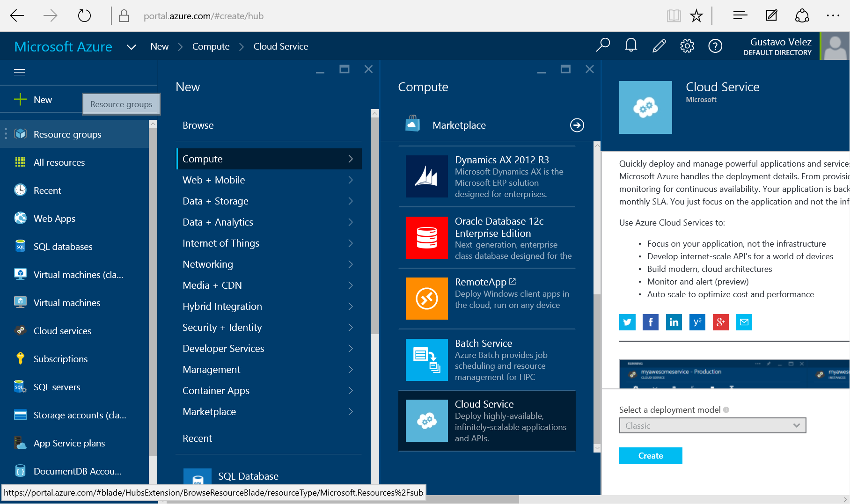Image resolution: width=850 pixels, height=504 pixels.
Task: Select the All resources grid icon
Action: [x=20, y=162]
